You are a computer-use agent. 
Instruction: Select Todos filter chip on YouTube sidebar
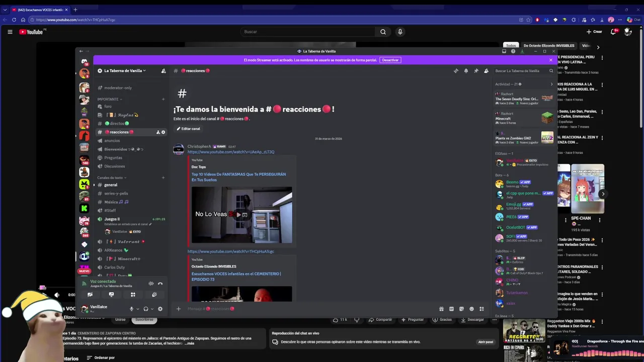click(511, 46)
